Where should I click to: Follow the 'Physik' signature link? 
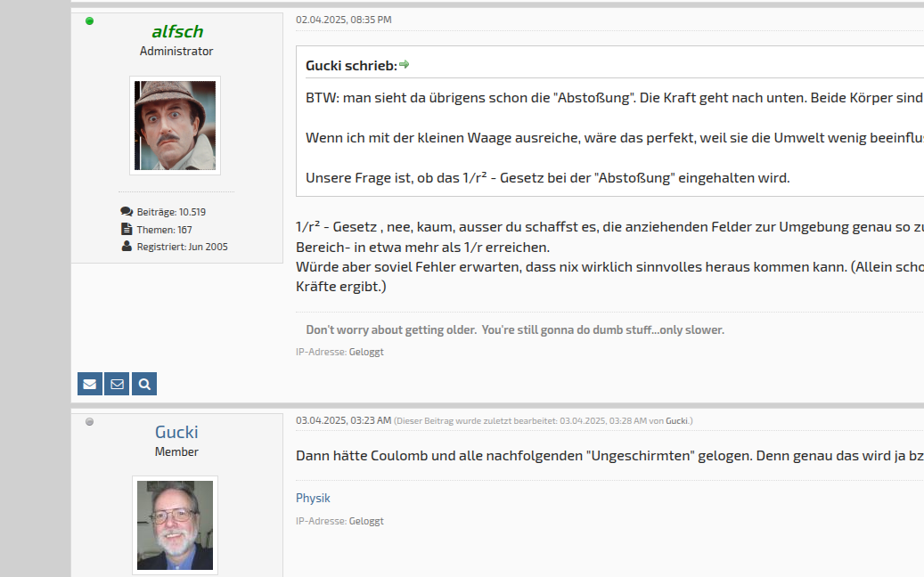pyautogui.click(x=313, y=498)
